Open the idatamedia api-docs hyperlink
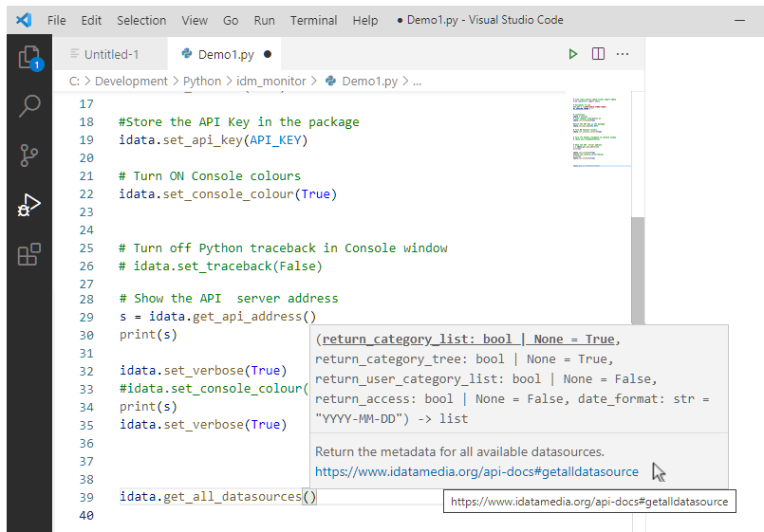The height and width of the screenshot is (532, 764). pyautogui.click(x=476, y=471)
